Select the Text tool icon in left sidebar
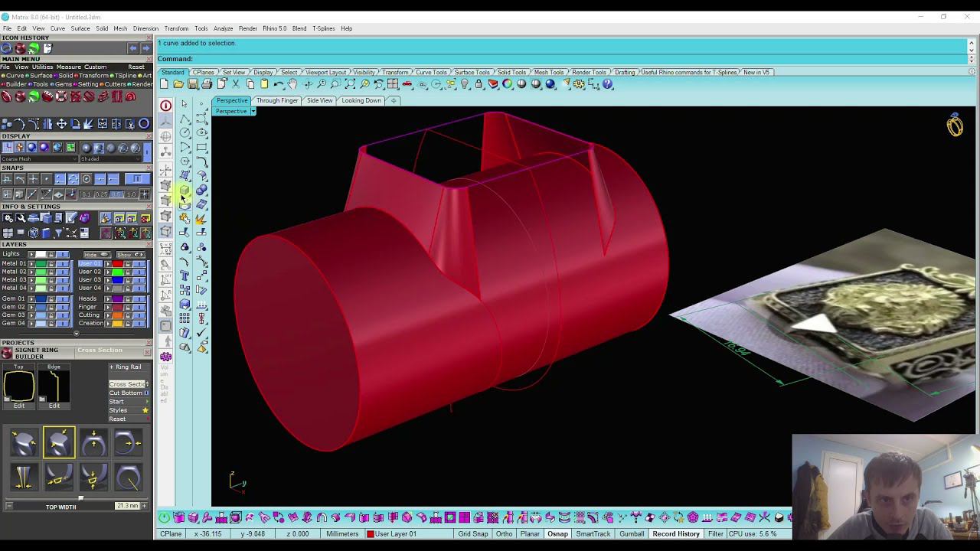Viewport: 980px width, 551px height. click(x=185, y=275)
